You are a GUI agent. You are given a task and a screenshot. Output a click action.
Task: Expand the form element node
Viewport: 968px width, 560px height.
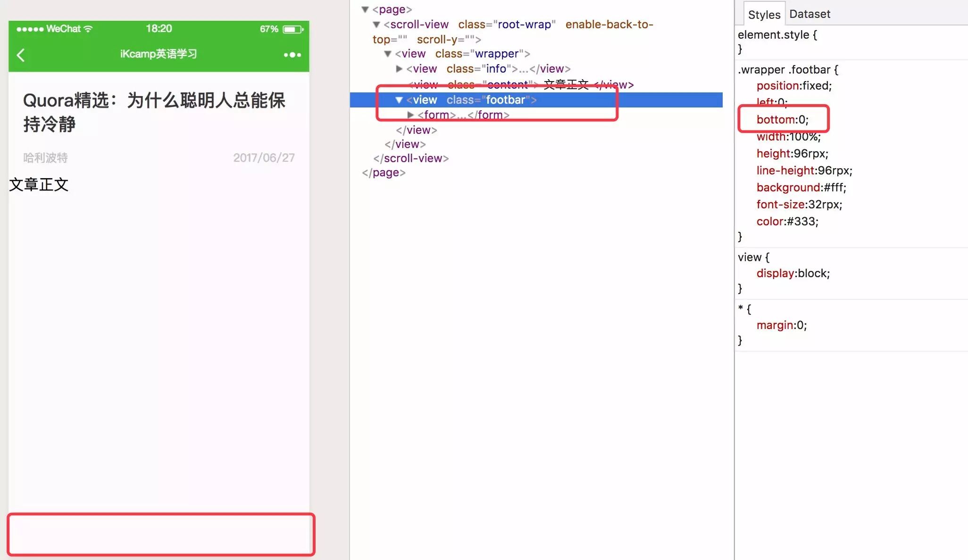[x=410, y=115]
